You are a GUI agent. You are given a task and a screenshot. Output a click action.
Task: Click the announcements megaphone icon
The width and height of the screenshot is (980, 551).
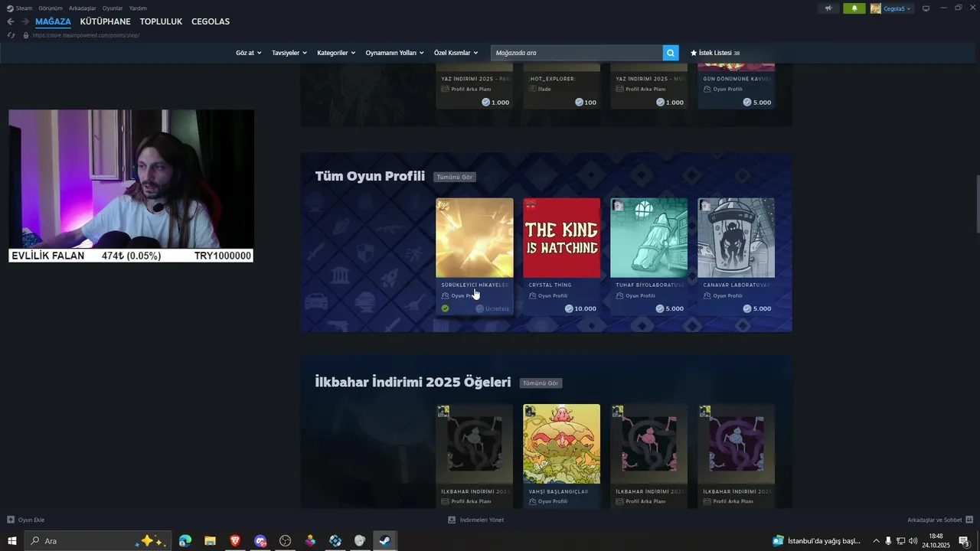click(x=828, y=8)
